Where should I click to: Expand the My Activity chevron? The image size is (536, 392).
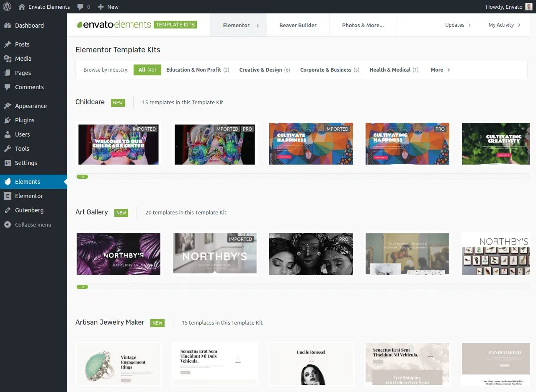pos(520,25)
